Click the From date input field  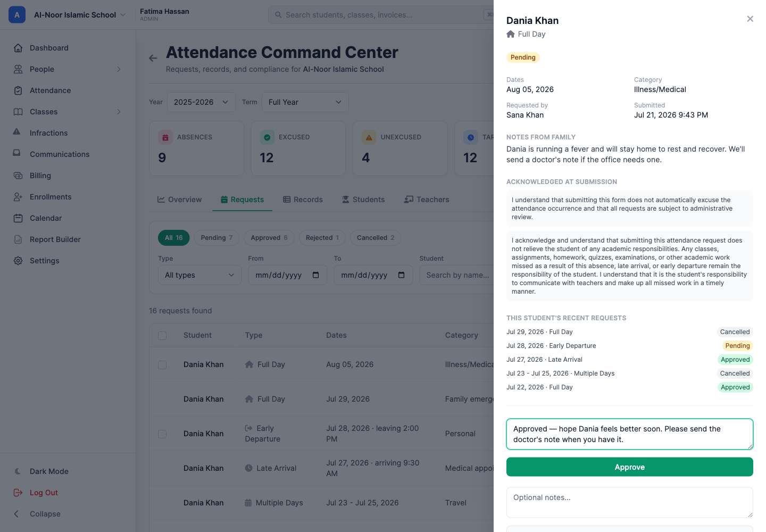[288, 275]
